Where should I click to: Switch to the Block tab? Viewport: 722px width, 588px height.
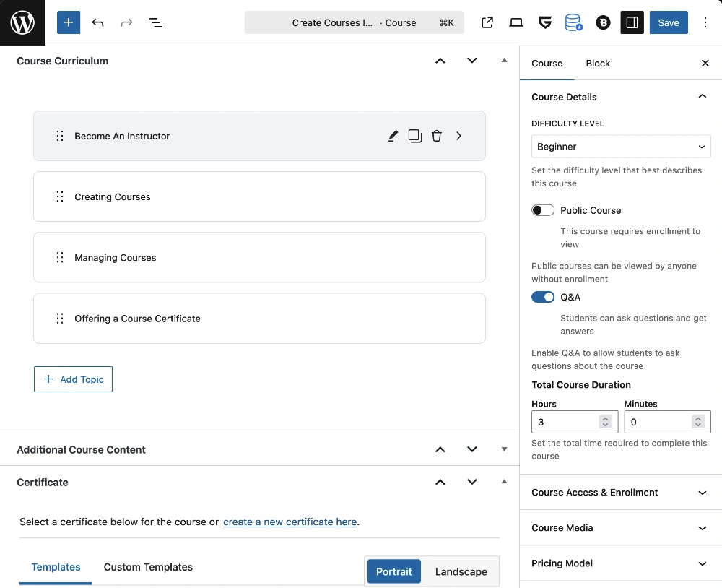(x=598, y=64)
